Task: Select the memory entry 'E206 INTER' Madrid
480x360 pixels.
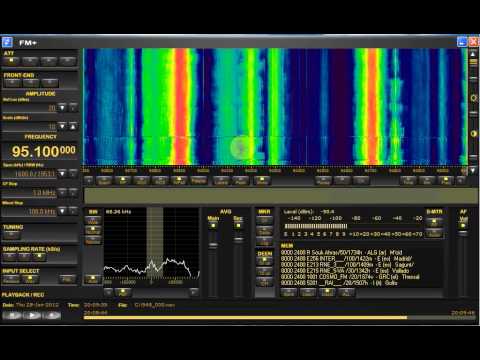Action: click(347, 258)
